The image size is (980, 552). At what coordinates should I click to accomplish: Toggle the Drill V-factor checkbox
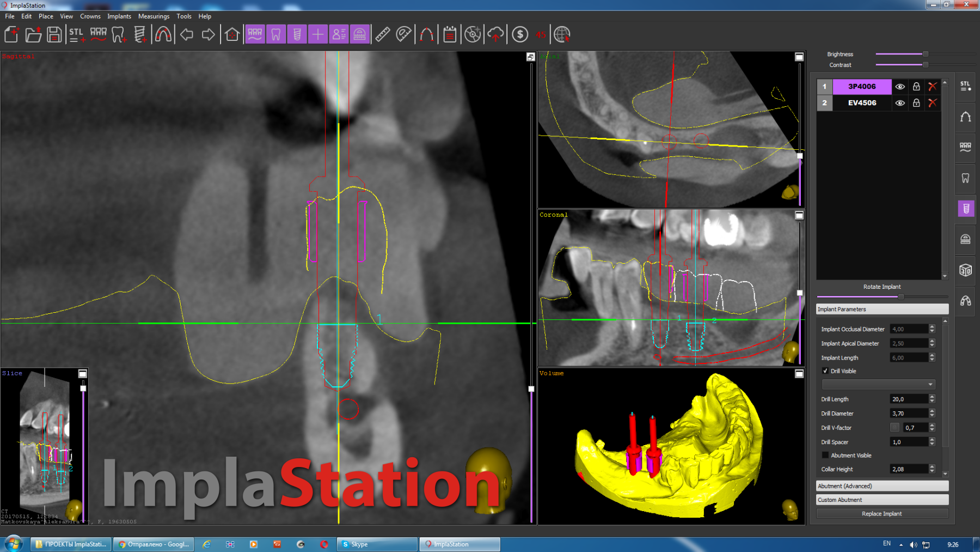click(x=895, y=427)
